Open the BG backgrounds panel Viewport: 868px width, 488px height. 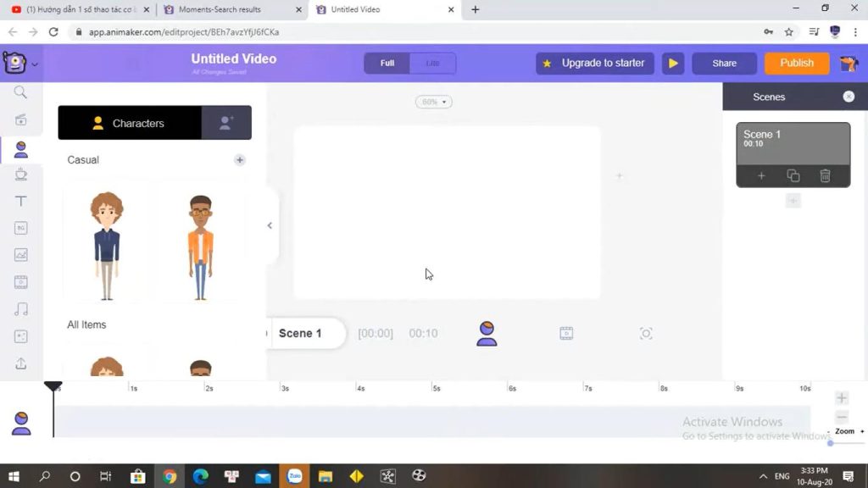tap(21, 227)
